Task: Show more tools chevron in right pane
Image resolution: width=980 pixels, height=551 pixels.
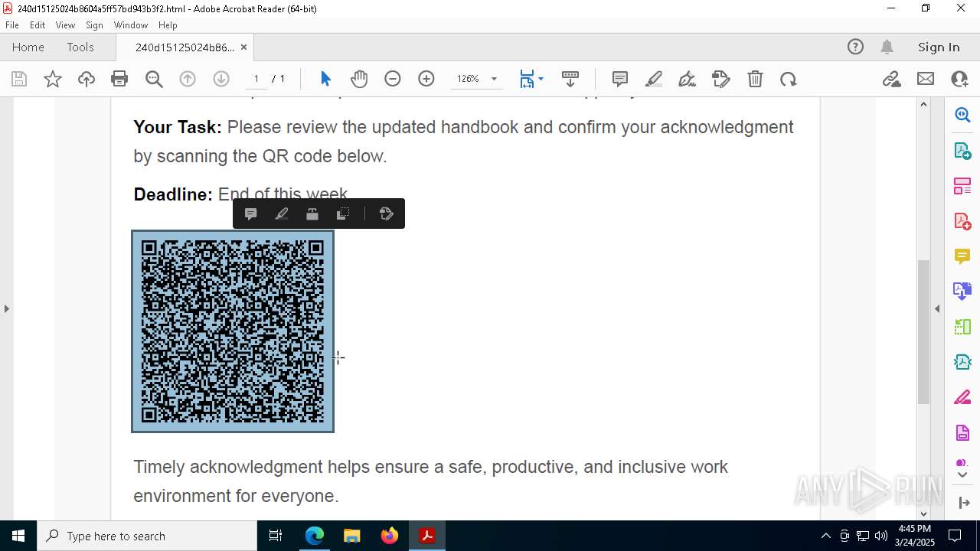Action: (962, 475)
